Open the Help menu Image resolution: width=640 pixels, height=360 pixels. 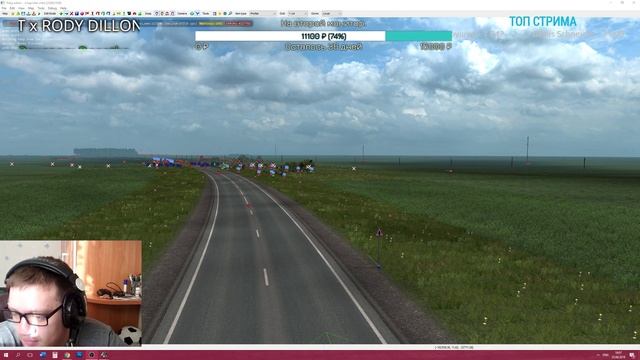[63, 8]
